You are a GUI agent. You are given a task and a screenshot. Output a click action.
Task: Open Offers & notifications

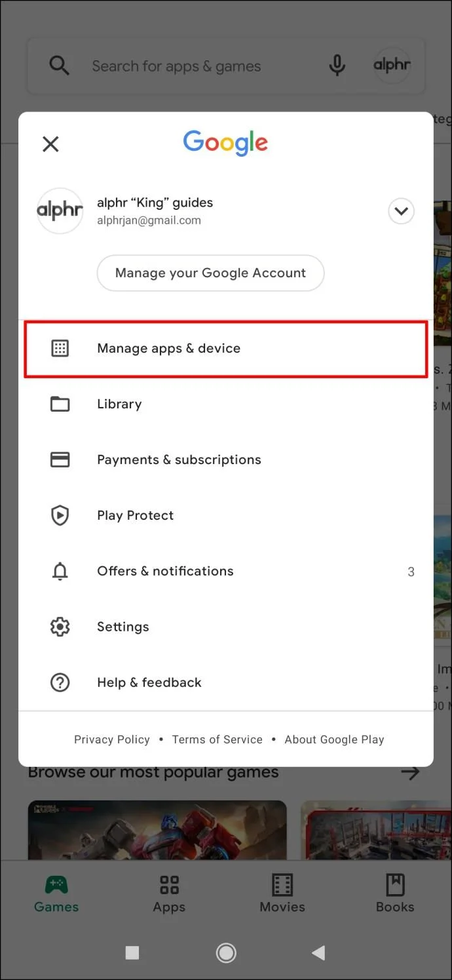(226, 571)
